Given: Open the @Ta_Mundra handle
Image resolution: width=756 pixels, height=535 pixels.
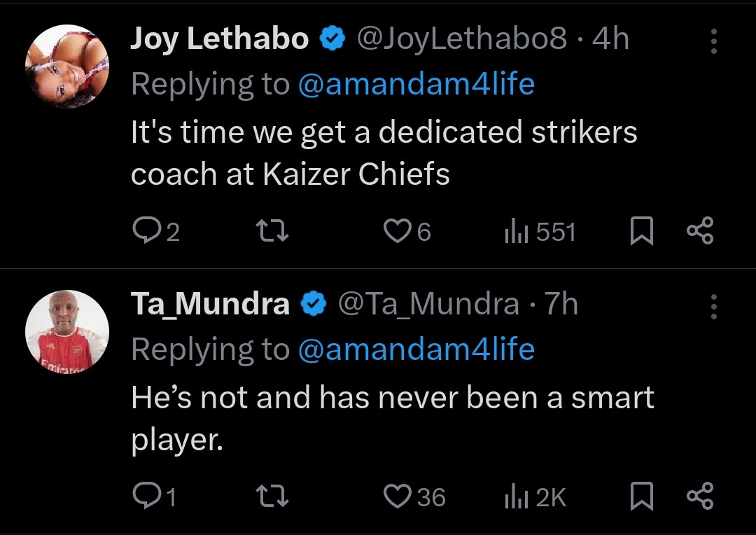Looking at the screenshot, I should coord(428,304).
